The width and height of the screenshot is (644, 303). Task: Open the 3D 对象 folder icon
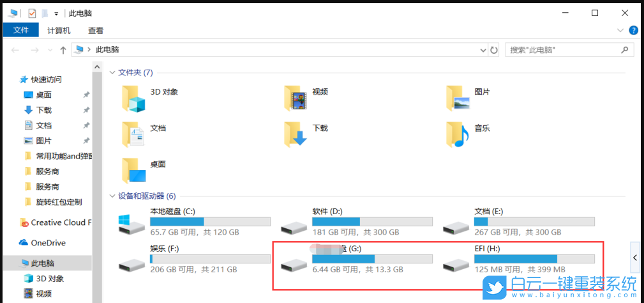click(x=133, y=98)
